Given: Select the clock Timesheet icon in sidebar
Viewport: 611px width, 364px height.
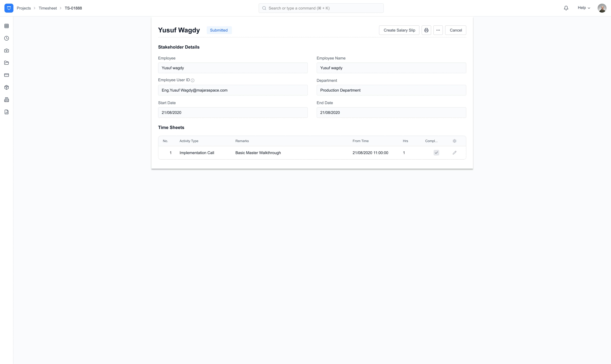Looking at the screenshot, I should point(6,38).
